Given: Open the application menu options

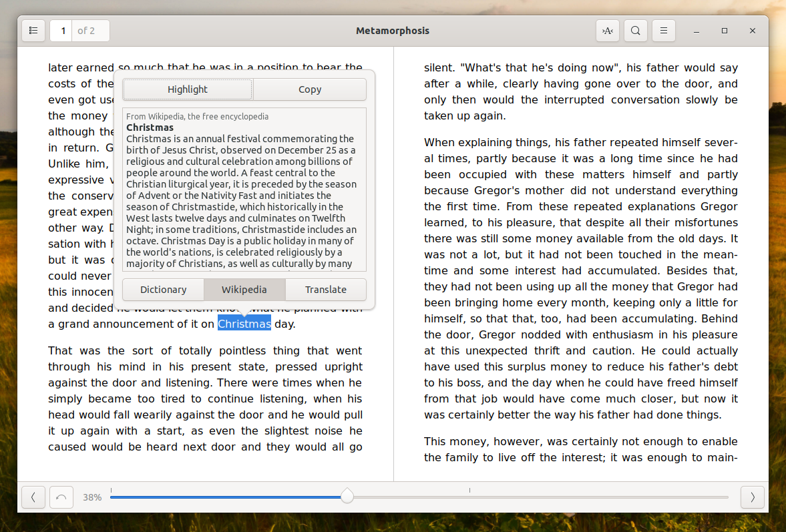Looking at the screenshot, I should click(x=663, y=30).
